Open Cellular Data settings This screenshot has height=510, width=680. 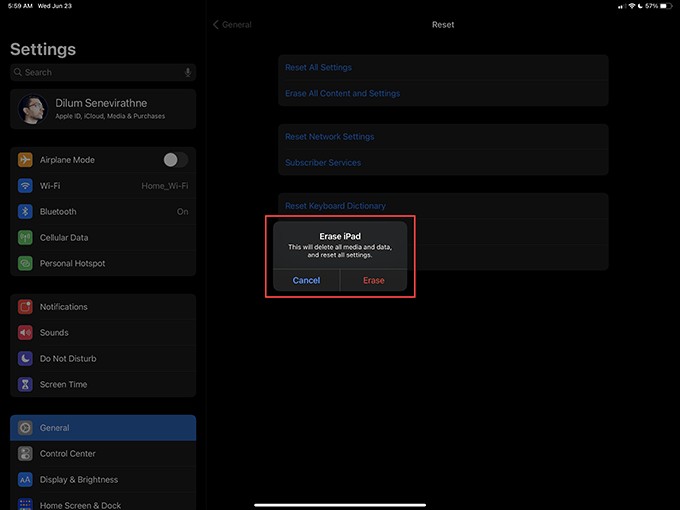[103, 238]
